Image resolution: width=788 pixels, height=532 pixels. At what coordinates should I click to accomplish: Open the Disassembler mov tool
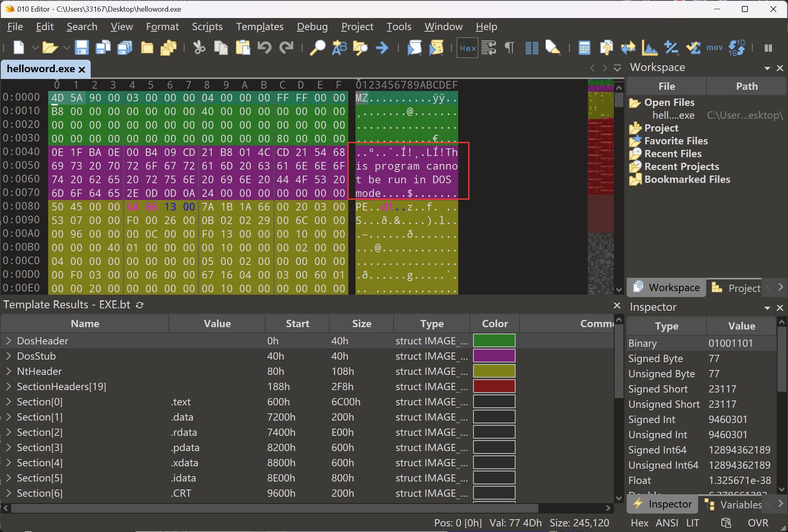coord(715,48)
